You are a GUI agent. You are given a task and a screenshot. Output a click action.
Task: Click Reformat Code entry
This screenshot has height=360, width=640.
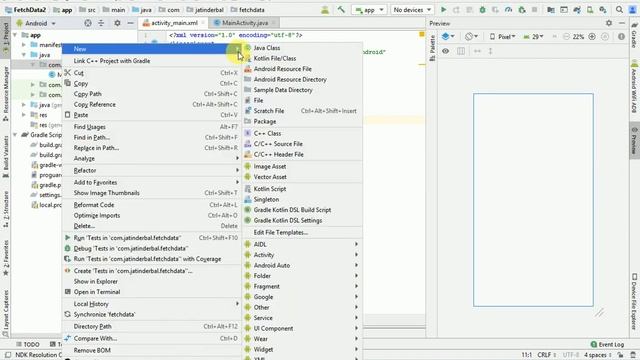(151, 205)
